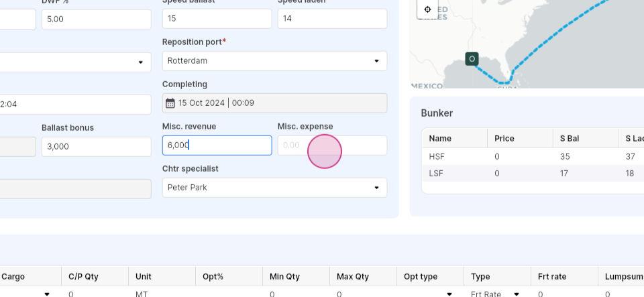
Task: Open the Opt type dropdown in cargo row
Action: pyautogui.click(x=449, y=294)
